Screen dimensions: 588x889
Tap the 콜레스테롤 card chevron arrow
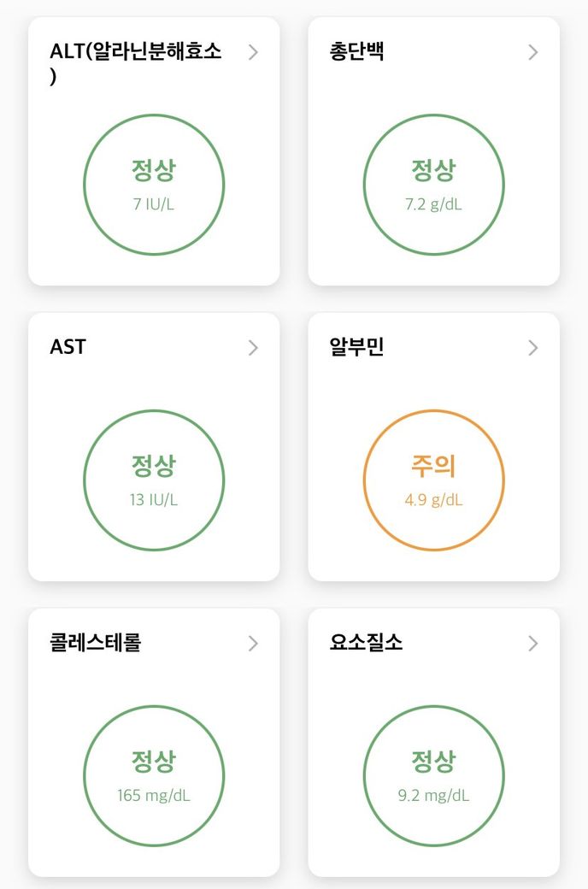pos(253,644)
